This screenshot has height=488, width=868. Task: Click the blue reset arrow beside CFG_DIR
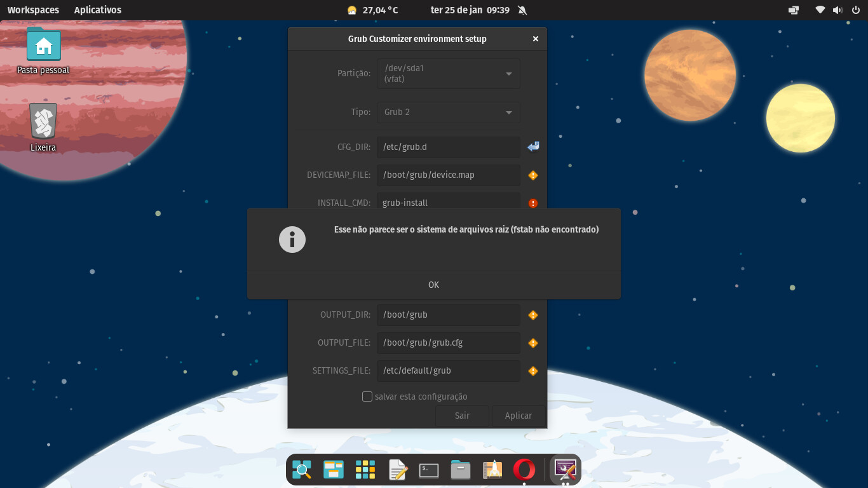coord(533,147)
